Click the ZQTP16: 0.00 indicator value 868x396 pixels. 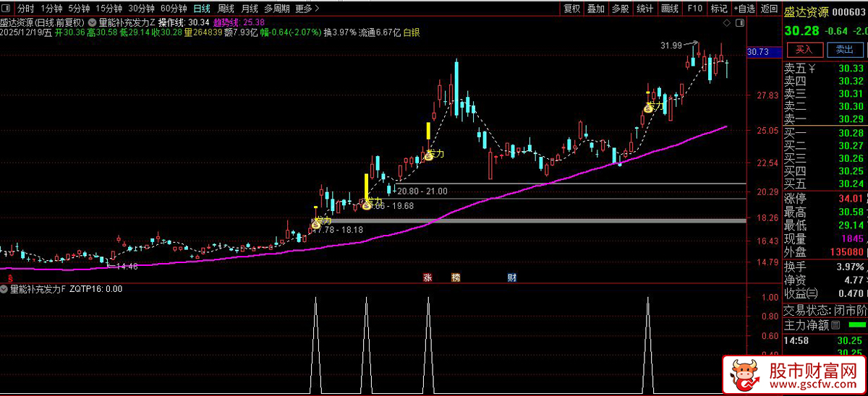click(x=96, y=289)
